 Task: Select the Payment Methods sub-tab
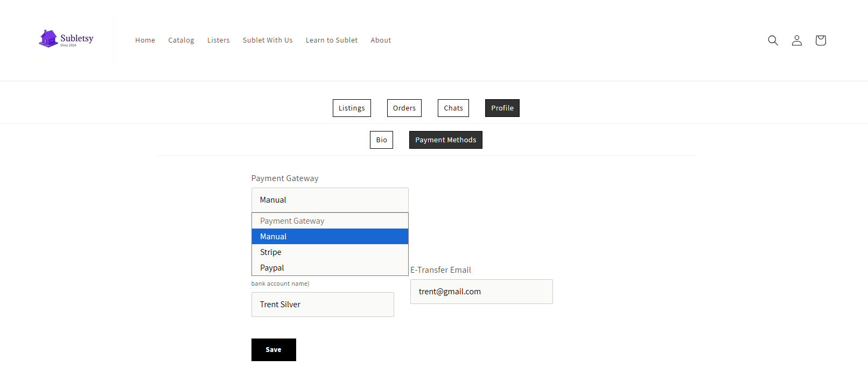445,140
